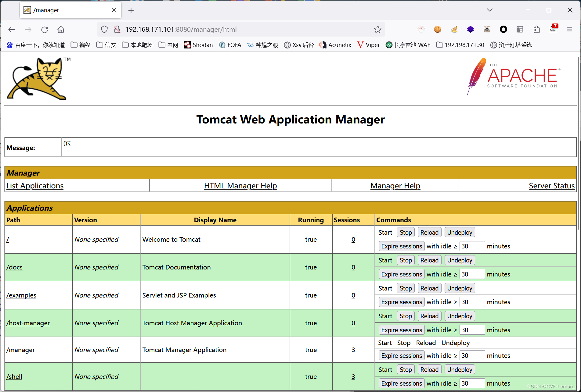Open the browser extensions puzzle-piece icon
The width and height of the screenshot is (581, 392).
tap(537, 29)
